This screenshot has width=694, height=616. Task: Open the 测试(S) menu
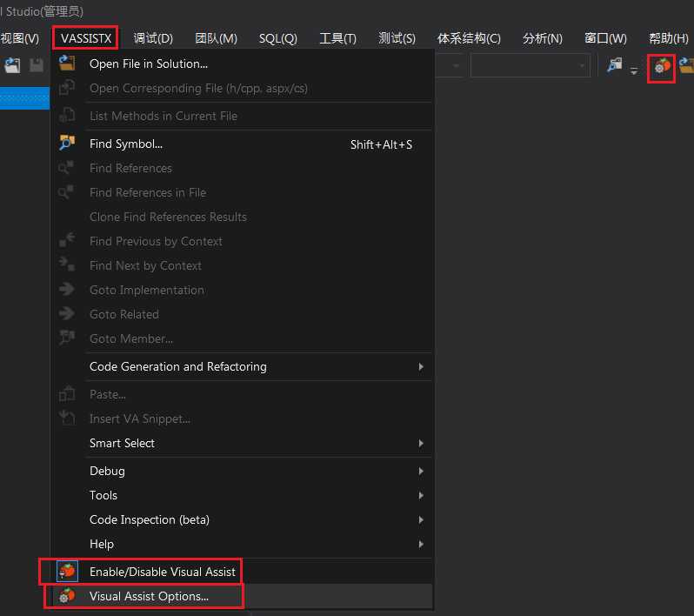(x=397, y=38)
